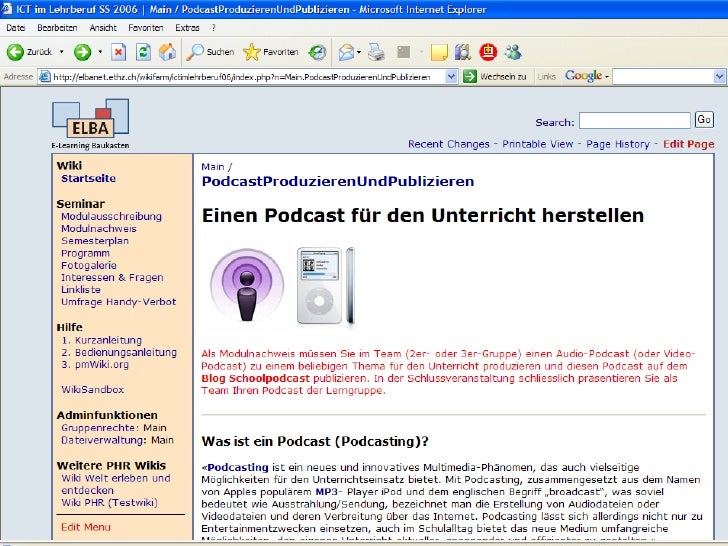Expand the address bar URL dropdown
The image size is (728, 546).
(x=451, y=76)
